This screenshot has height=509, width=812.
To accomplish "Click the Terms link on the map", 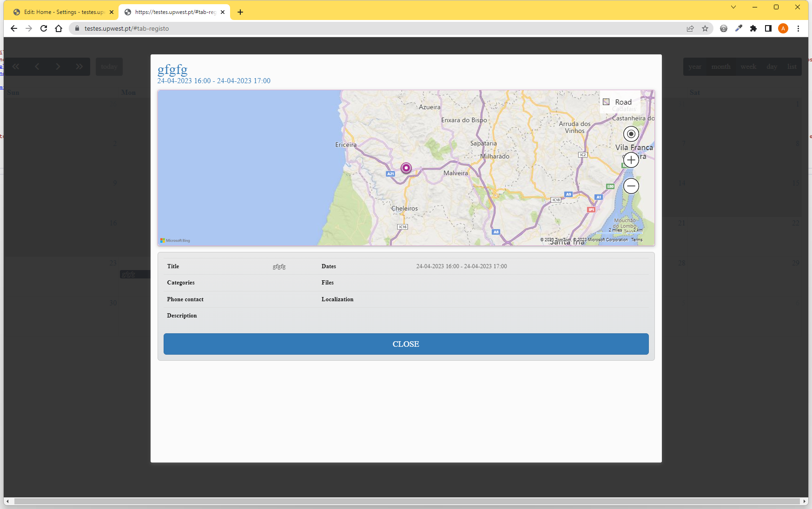I will (636, 240).
